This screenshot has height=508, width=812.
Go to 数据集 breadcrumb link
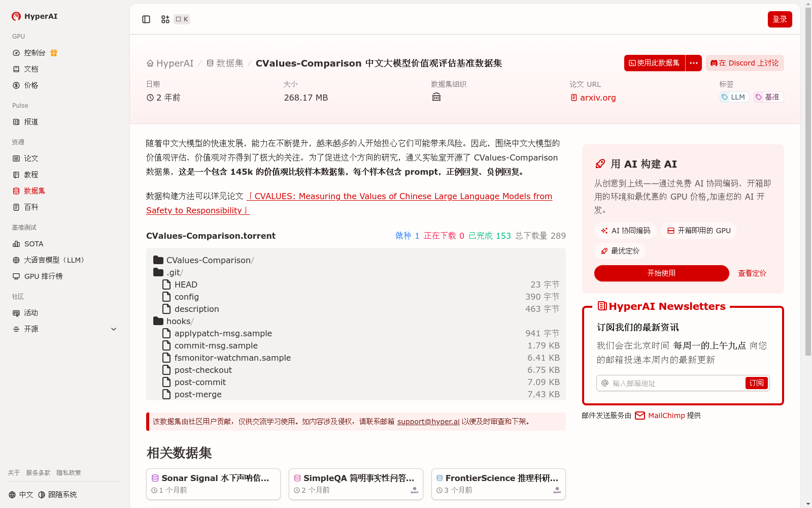coord(225,63)
